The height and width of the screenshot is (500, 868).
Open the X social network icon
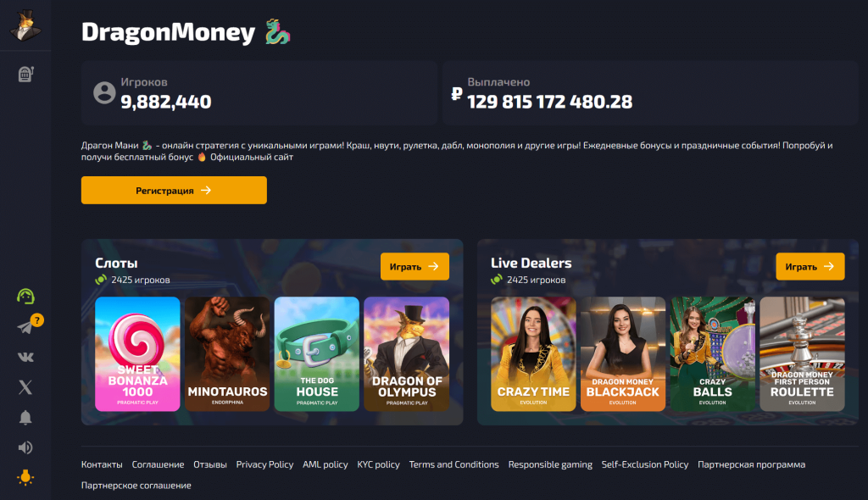tap(25, 387)
